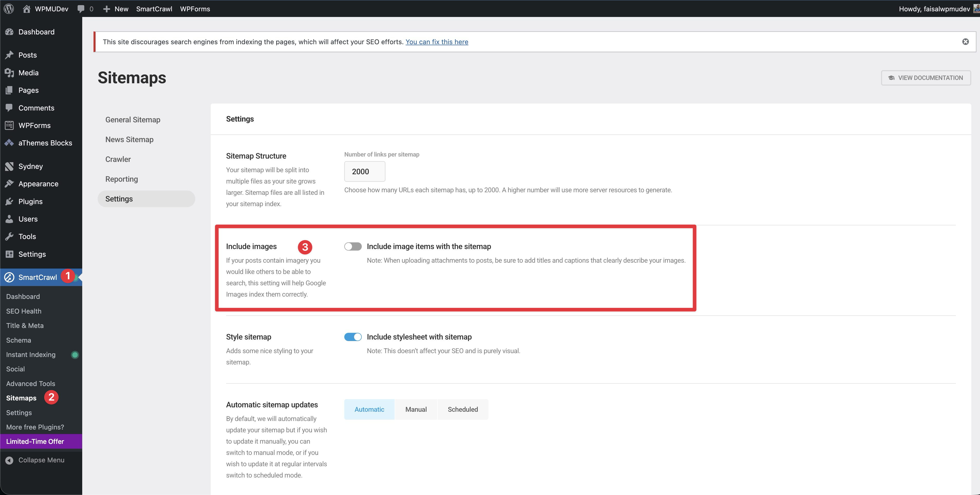Disable Include stylesheet with sitemap toggle
Image resolution: width=980 pixels, height=495 pixels.
353,337
